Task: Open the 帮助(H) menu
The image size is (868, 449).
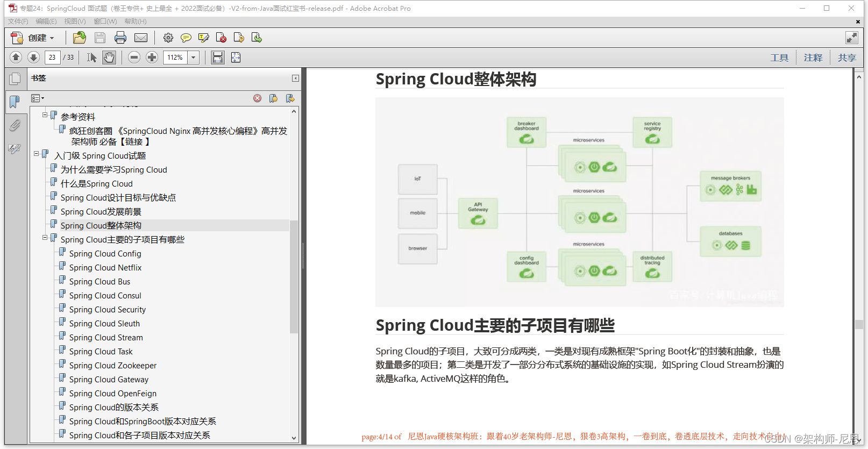Action: [x=136, y=22]
